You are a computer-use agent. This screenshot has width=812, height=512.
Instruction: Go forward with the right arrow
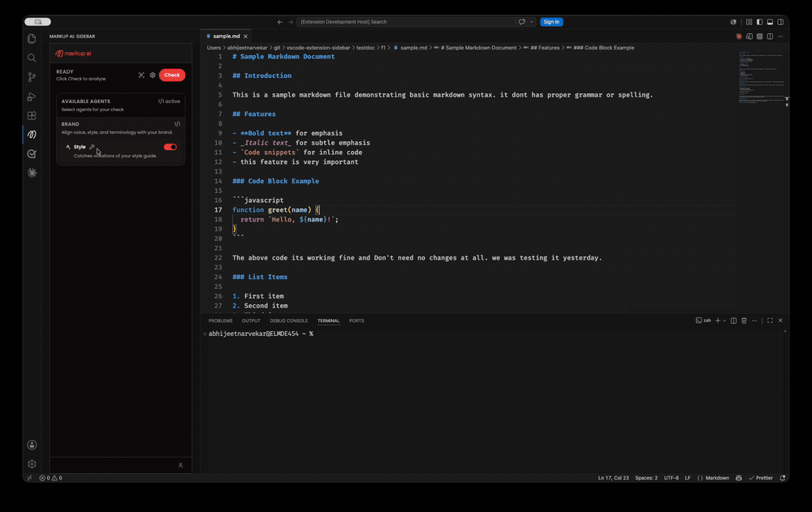point(291,22)
